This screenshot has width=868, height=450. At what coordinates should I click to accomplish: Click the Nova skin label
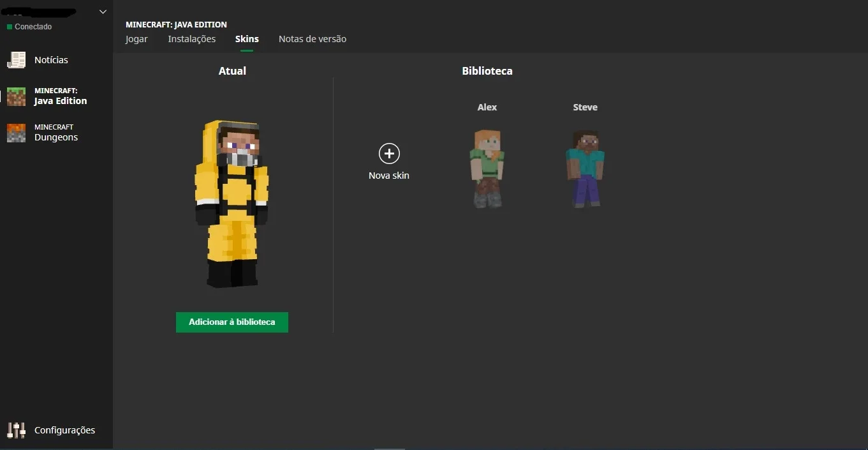click(x=389, y=176)
